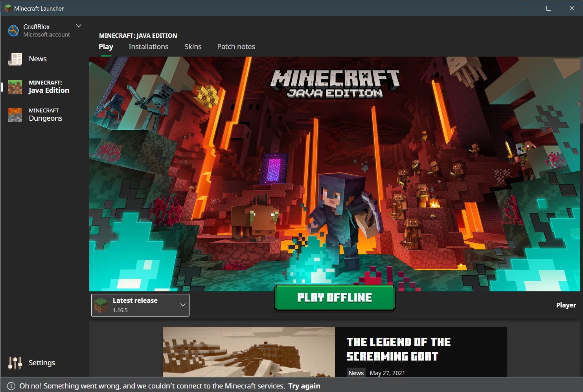
Task: Switch to the Installations tab
Action: (x=148, y=47)
